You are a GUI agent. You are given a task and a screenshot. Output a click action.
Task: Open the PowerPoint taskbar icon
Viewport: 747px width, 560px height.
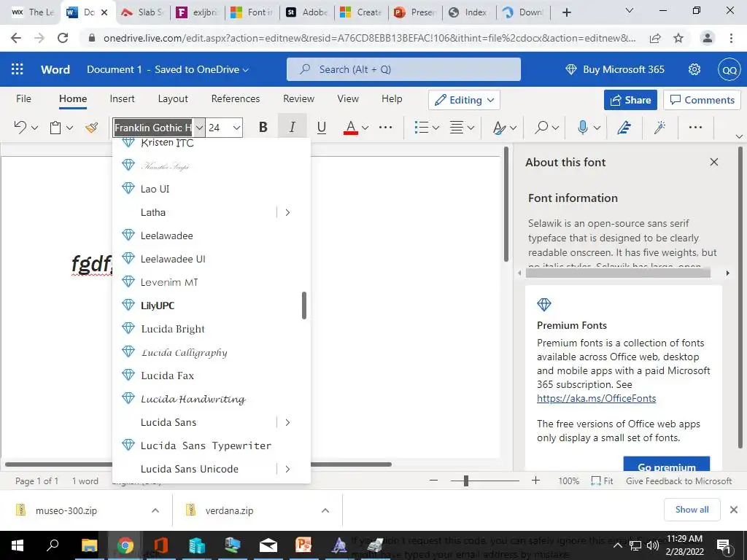click(303, 545)
